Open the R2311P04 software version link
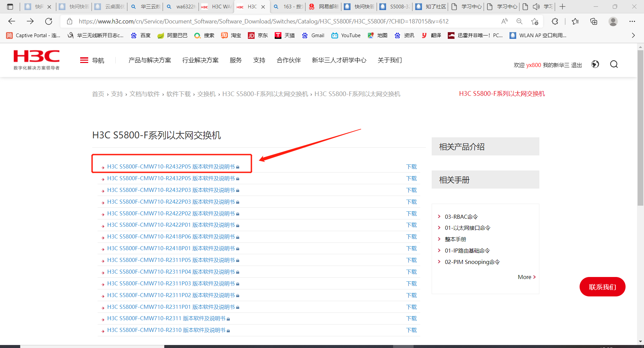The width and height of the screenshot is (644, 348). 171,272
